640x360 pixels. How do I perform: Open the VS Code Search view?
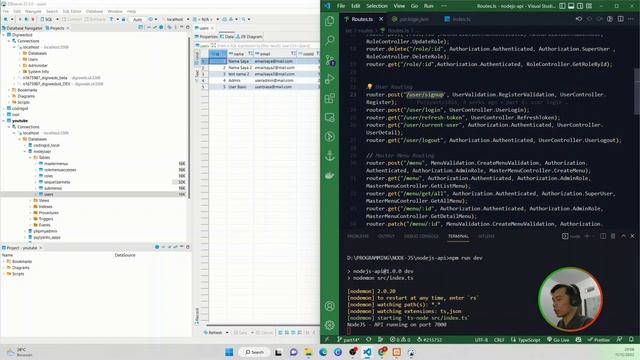pos(330,40)
